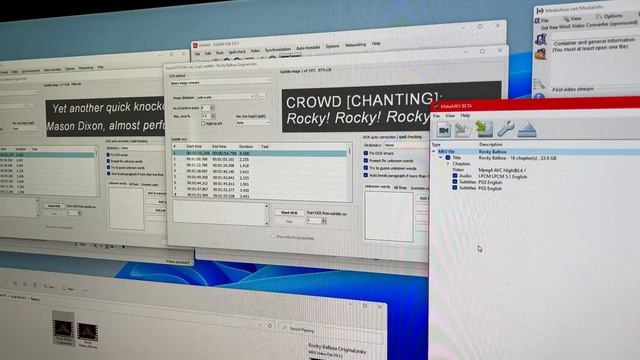Open Synchronization menu in Subtitle Edit
This screenshot has width=640, height=360.
[278, 50]
